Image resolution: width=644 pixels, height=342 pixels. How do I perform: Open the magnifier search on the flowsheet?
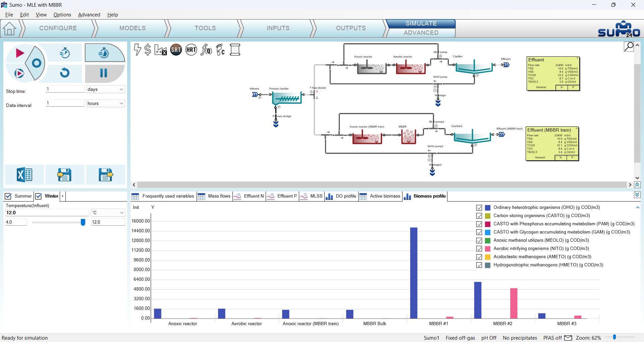coord(629,47)
